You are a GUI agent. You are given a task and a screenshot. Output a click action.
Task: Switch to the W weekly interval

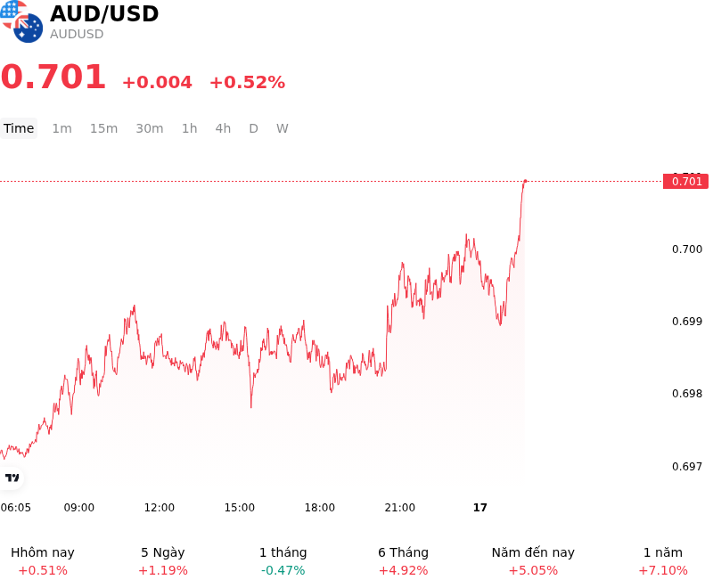pyautogui.click(x=282, y=128)
